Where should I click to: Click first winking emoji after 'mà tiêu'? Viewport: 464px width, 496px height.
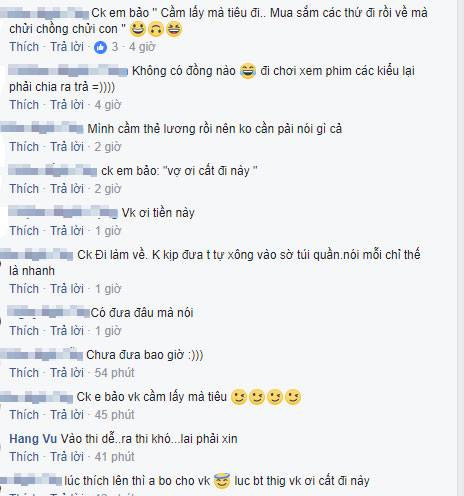pos(239,397)
